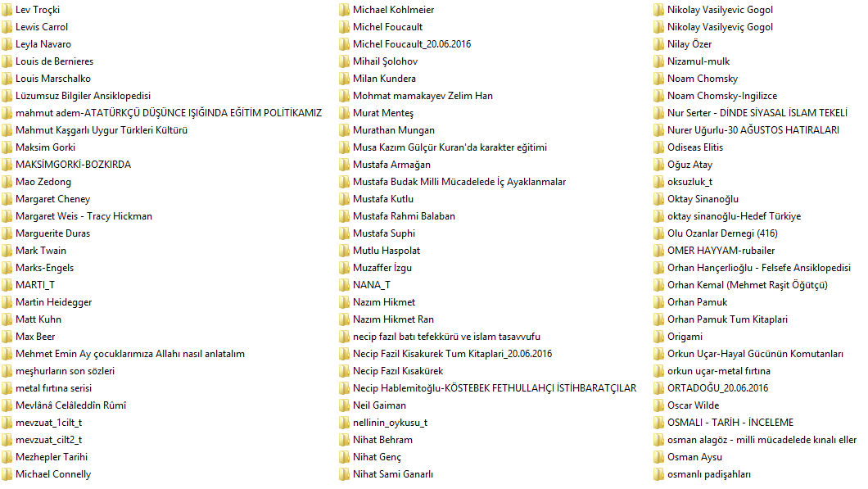The height and width of the screenshot is (489, 868).
Task: Click Orhan Pamuk Tum Kitaplari folder
Action: [727, 319]
